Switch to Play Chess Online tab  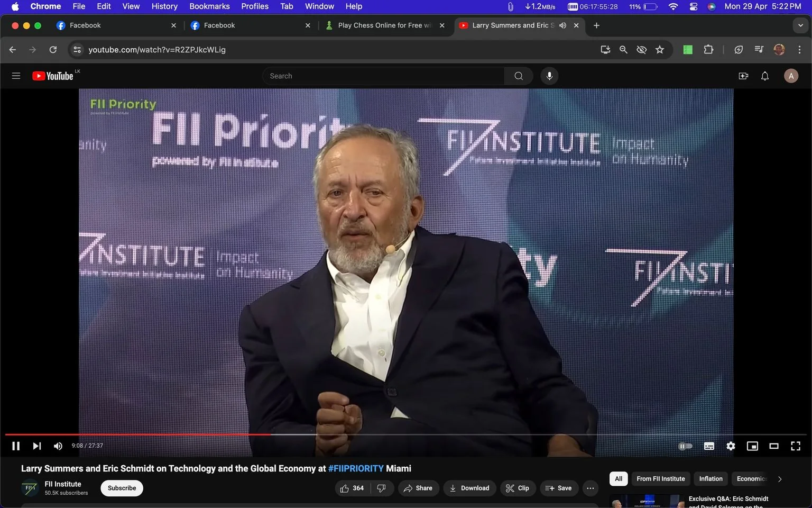click(385, 25)
